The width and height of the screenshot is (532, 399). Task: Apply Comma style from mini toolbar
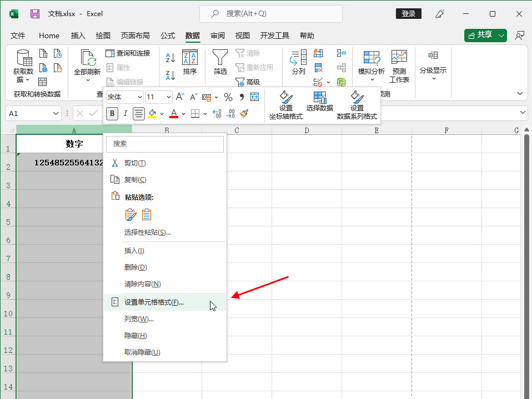[242, 97]
